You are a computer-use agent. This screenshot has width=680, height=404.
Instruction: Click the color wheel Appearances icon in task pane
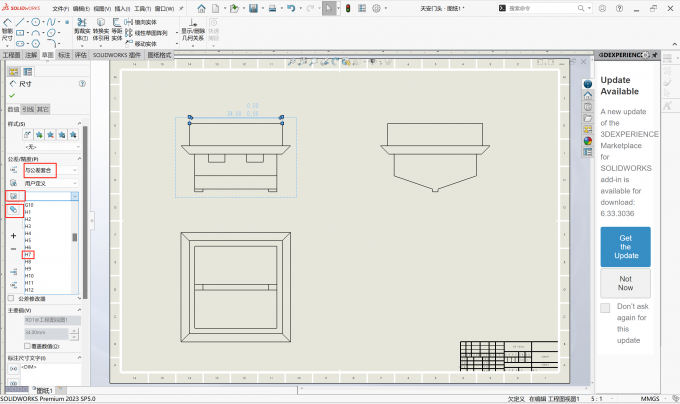(x=588, y=140)
